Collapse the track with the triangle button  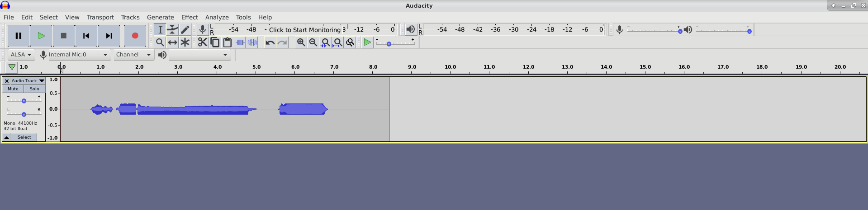coord(6,137)
